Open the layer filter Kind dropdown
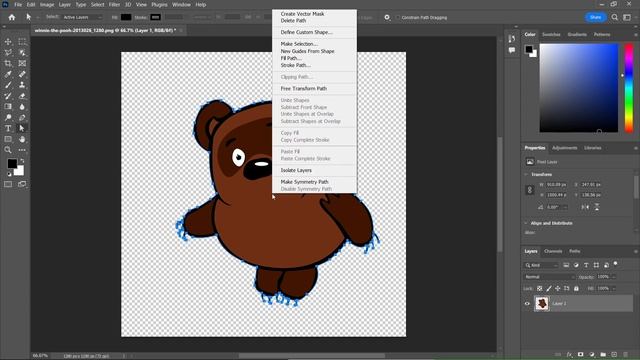 542,265
